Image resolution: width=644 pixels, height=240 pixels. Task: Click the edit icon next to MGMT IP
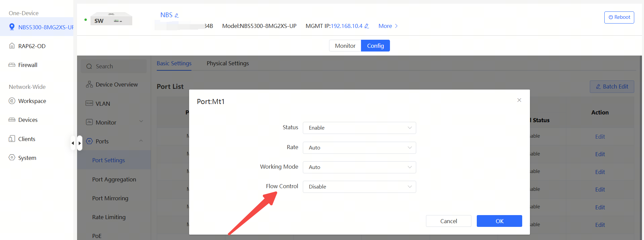tap(367, 26)
